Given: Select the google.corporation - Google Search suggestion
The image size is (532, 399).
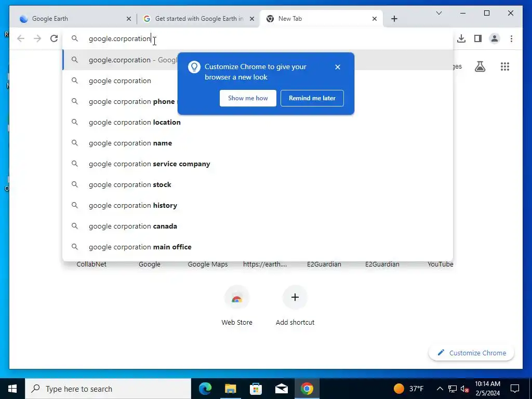Looking at the screenshot, I should 258,60.
